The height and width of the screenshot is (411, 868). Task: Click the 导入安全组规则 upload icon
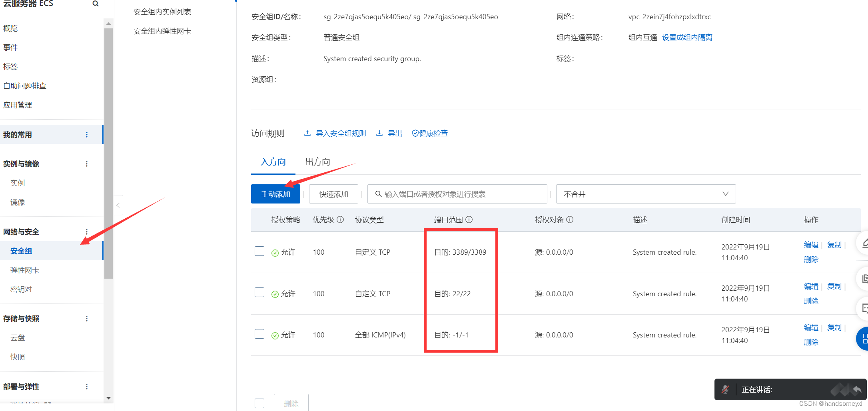307,133
